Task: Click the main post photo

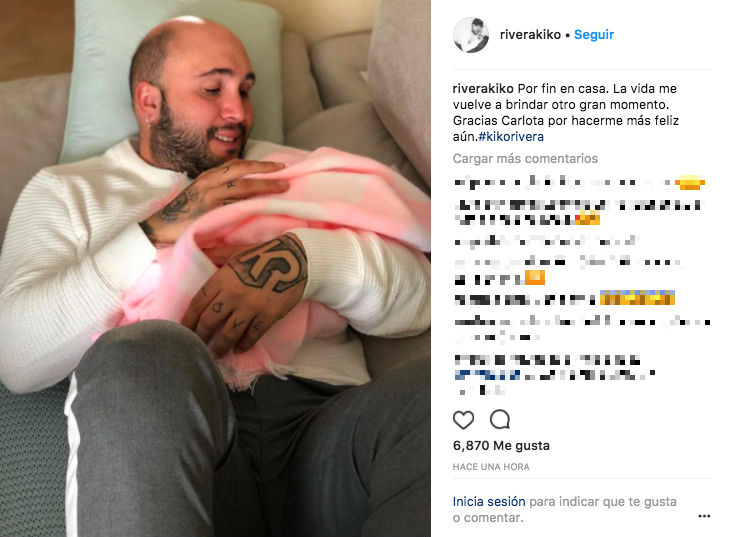Action: pos(215,268)
